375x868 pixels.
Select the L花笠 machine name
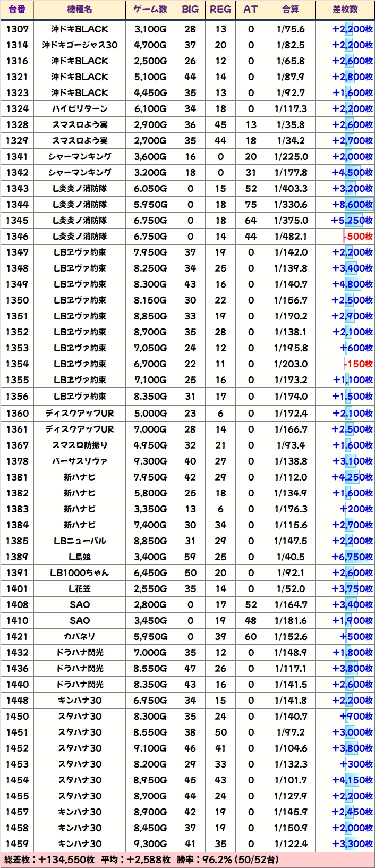pos(80,588)
